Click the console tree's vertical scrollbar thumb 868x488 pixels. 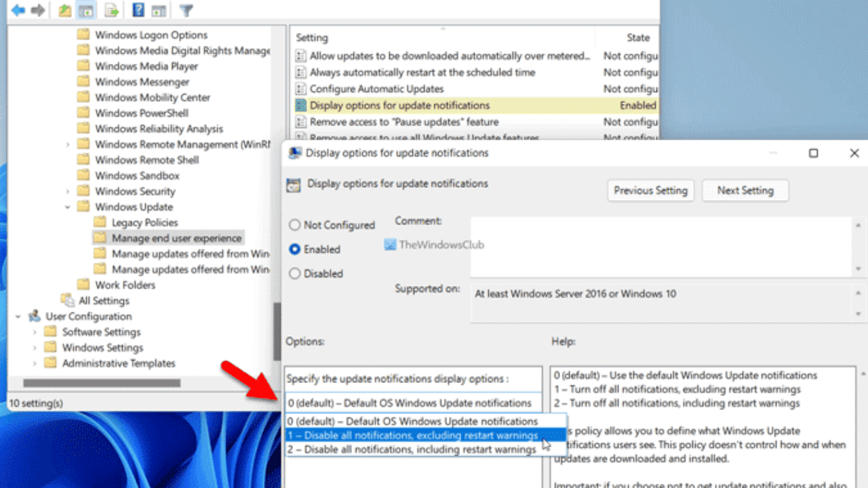click(276, 332)
